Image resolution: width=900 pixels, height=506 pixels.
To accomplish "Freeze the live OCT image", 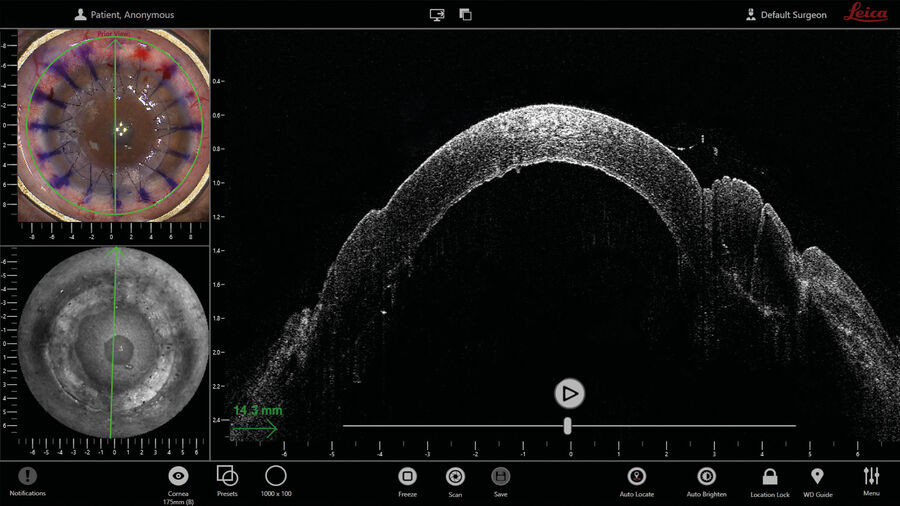I will [x=408, y=476].
